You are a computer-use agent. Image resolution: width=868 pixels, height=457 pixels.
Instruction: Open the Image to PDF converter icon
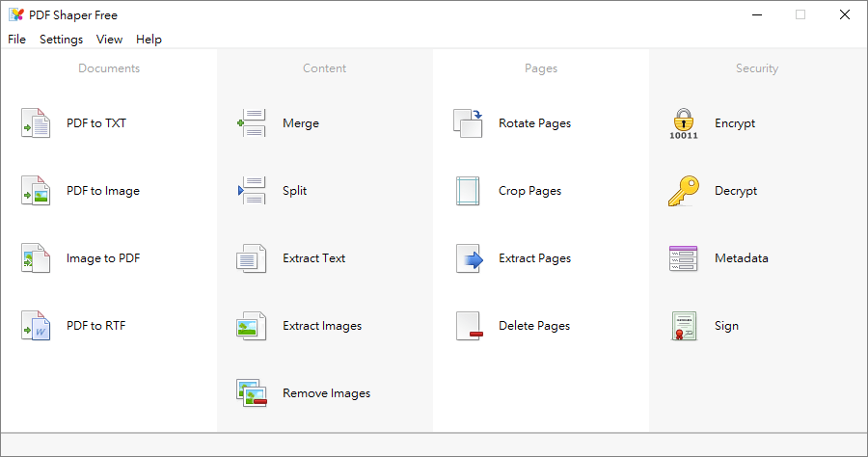[x=36, y=258]
